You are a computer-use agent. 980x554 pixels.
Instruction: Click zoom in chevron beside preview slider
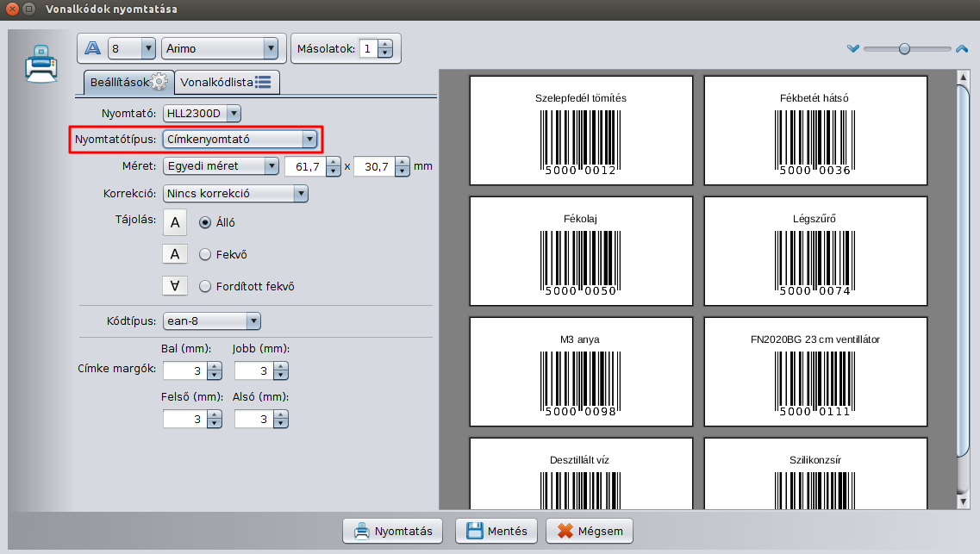tap(962, 49)
